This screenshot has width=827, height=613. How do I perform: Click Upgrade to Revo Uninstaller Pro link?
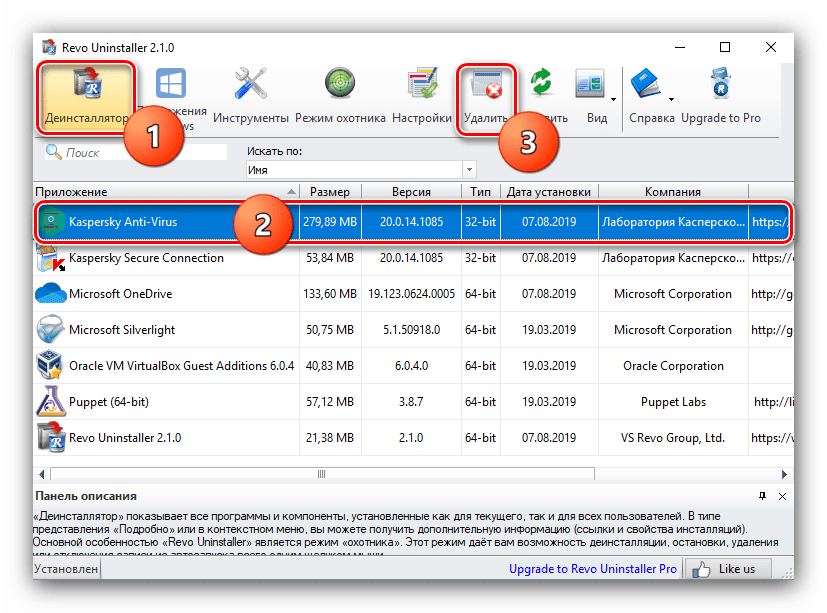pyautogui.click(x=593, y=569)
